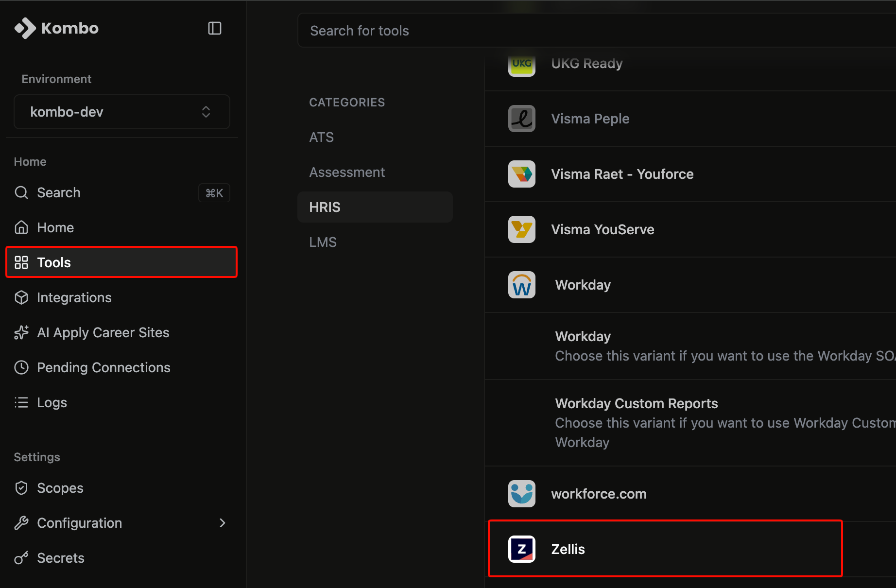Screen dimensions: 896x588
Task: Click the Visma Peple logo
Action: (522, 119)
